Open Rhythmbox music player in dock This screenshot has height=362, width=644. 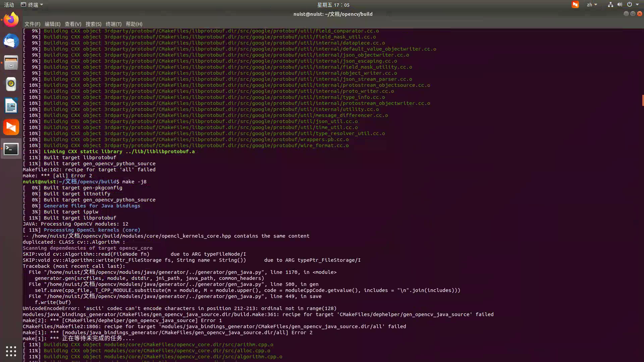pyautogui.click(x=11, y=84)
